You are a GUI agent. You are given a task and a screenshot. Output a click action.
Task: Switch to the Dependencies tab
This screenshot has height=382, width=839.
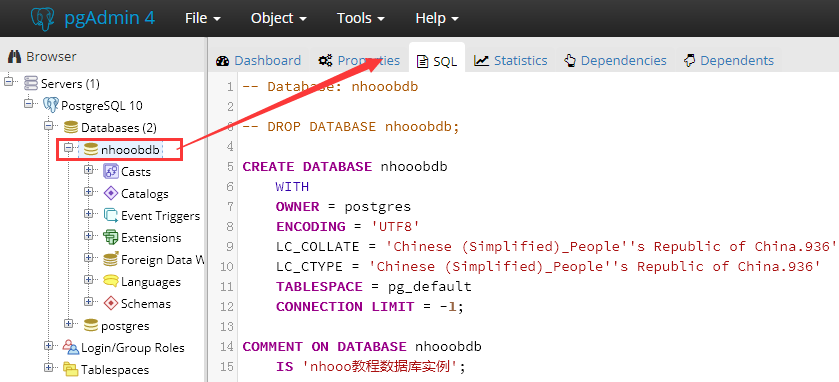click(x=615, y=60)
